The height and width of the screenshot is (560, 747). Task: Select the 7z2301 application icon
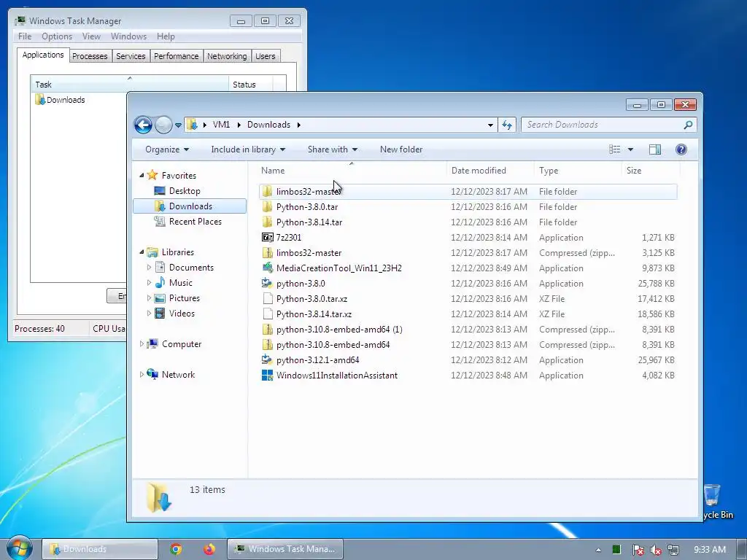267,237
